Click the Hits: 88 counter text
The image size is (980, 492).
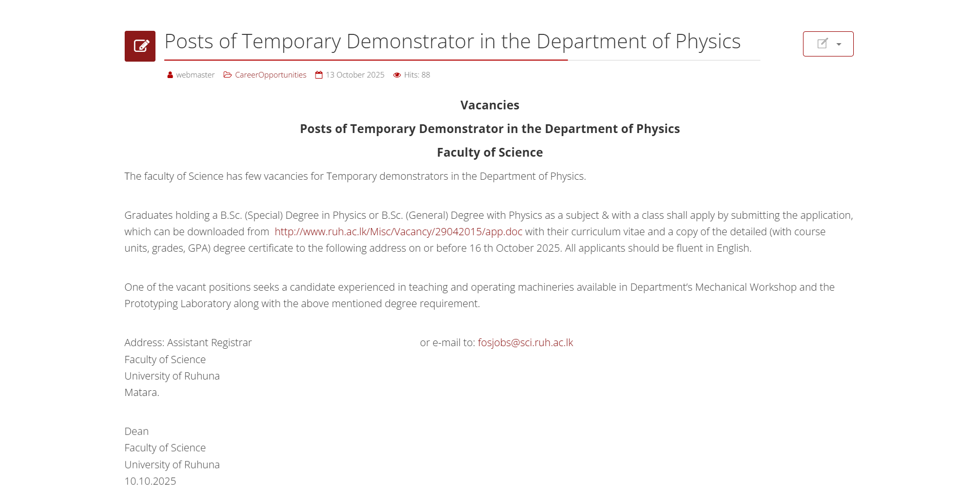[417, 75]
